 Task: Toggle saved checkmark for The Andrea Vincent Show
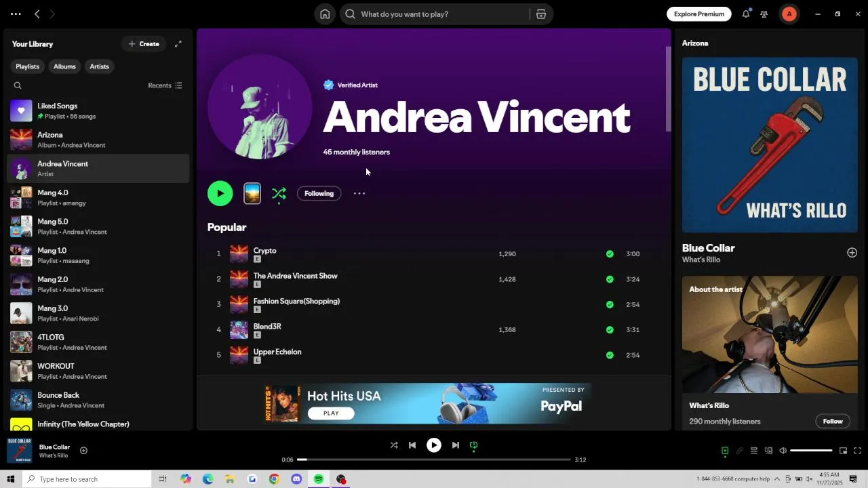610,279
